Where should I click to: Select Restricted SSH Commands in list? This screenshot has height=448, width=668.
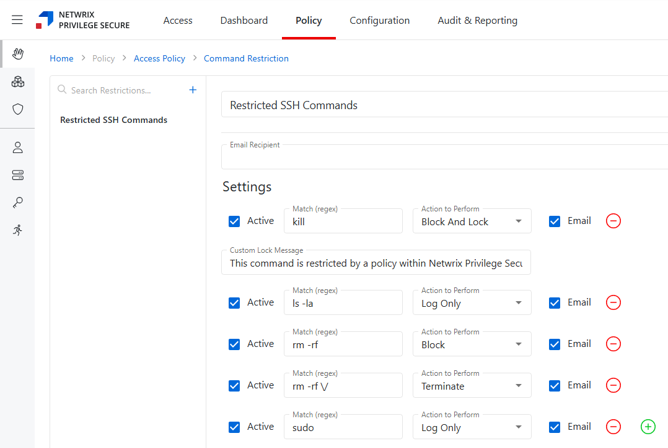114,120
